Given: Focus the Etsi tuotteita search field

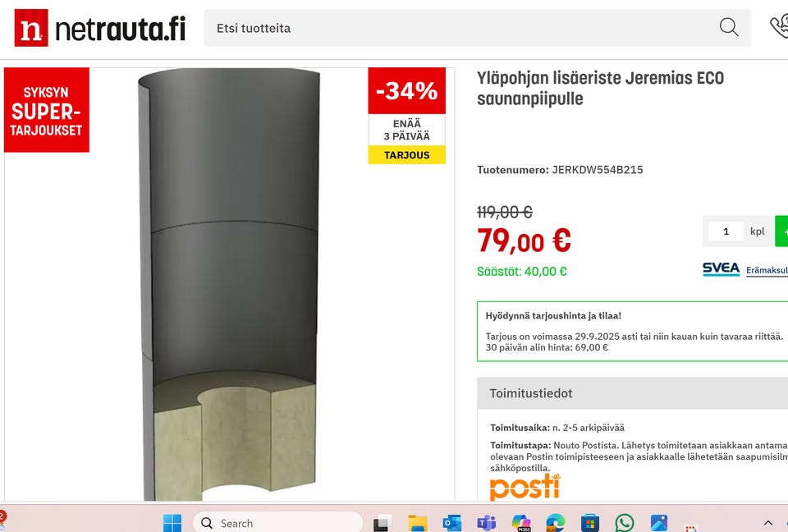Looking at the screenshot, I should [478, 28].
